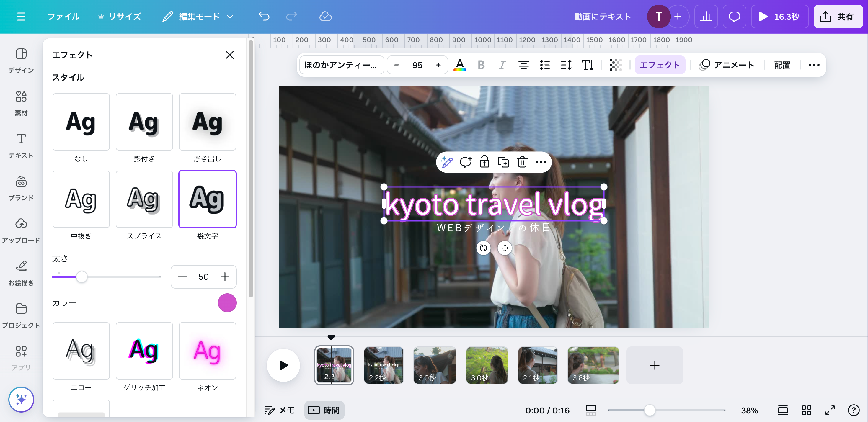This screenshot has width=868, height=422.
Task: Open the リサイズ menu
Action: pyautogui.click(x=119, y=17)
